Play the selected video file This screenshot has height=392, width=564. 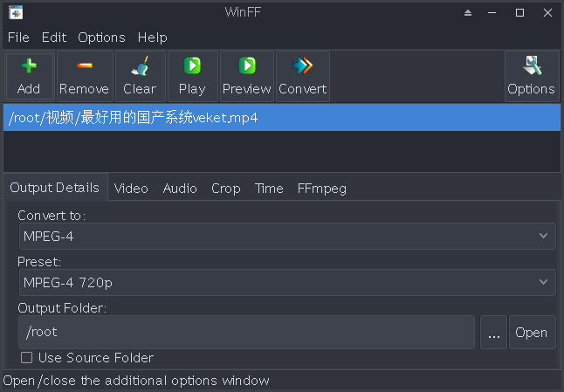[192, 76]
